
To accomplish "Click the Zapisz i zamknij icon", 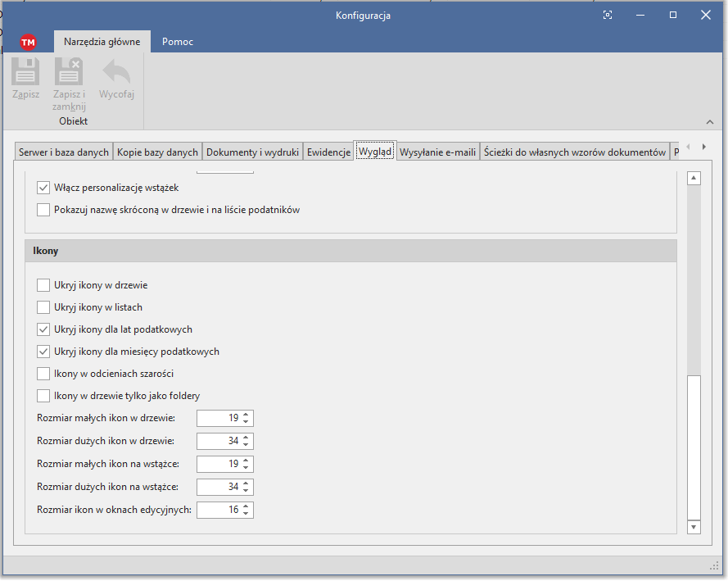I will coord(69,73).
